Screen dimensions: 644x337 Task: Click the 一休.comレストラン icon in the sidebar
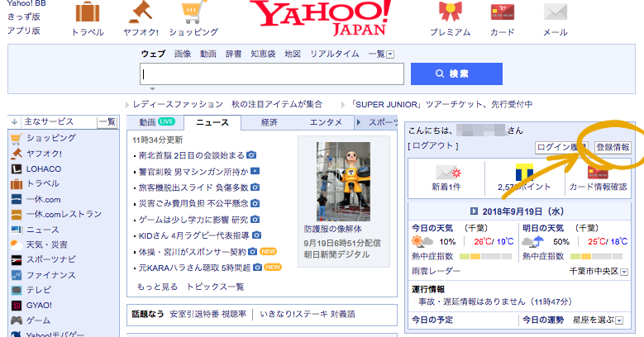click(16, 214)
